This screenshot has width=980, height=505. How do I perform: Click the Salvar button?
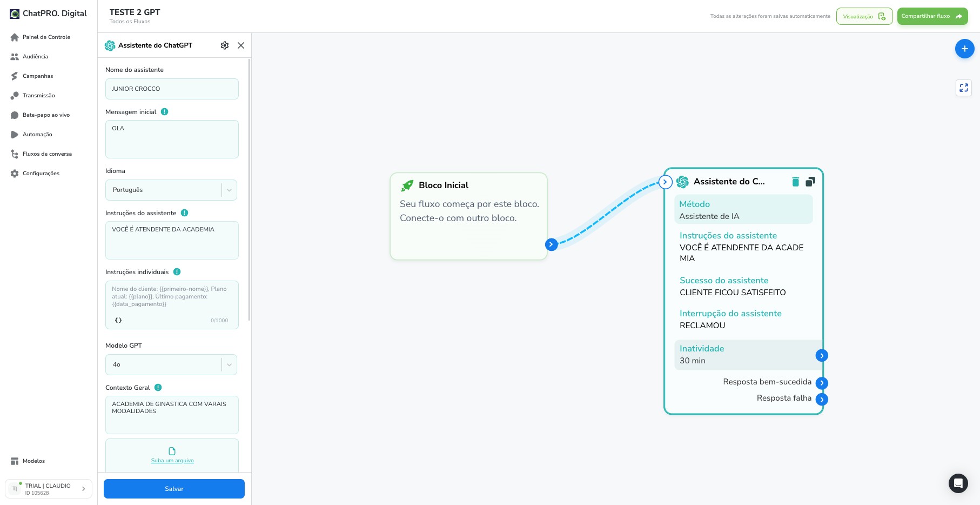coord(174,489)
